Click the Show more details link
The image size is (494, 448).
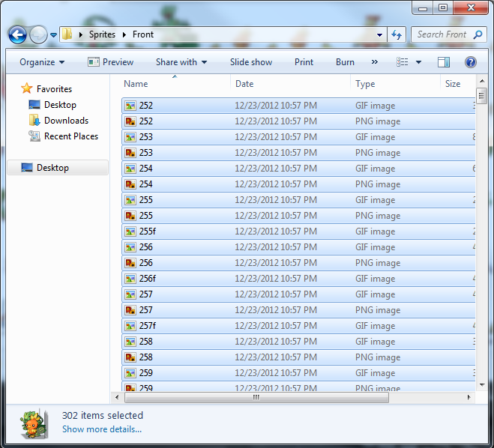[101, 429]
